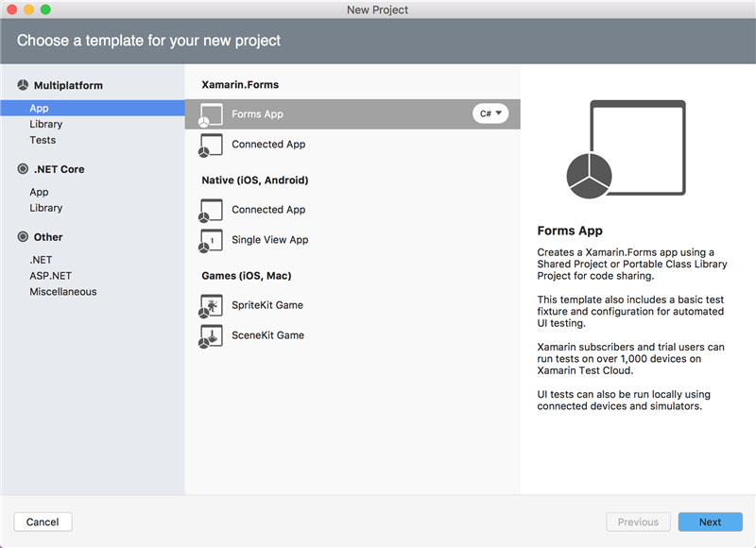Choose the Forms App template
The image size is (756, 548).
352,114
